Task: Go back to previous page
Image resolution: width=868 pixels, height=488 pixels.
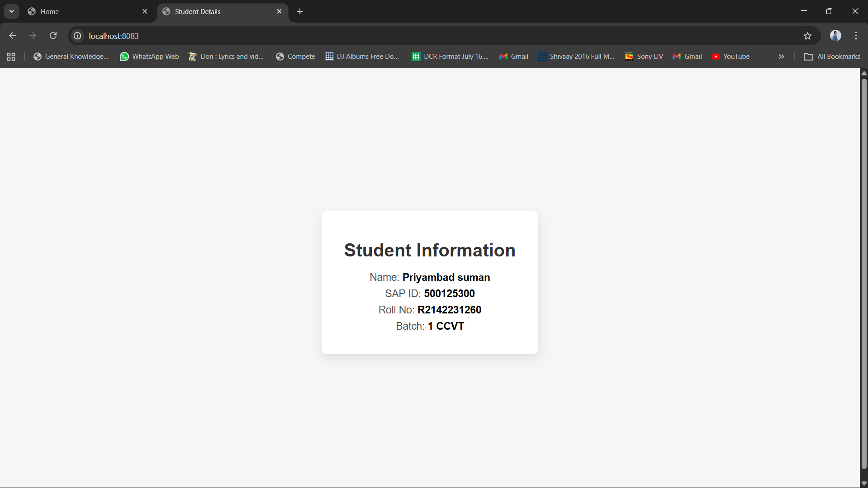Action: point(12,36)
